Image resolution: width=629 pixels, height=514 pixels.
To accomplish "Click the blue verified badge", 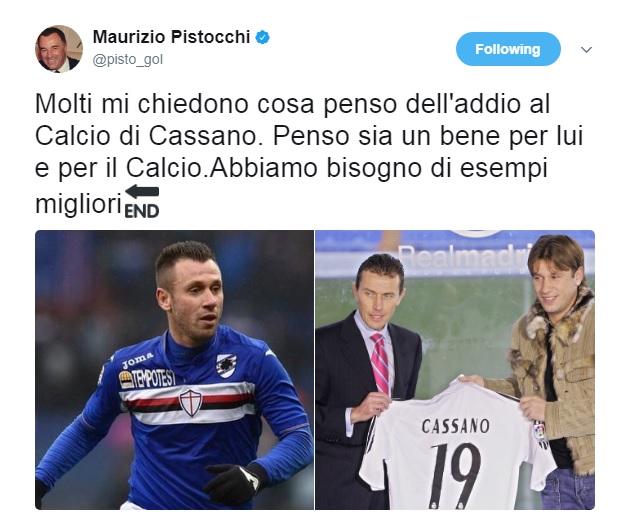I will (263, 38).
